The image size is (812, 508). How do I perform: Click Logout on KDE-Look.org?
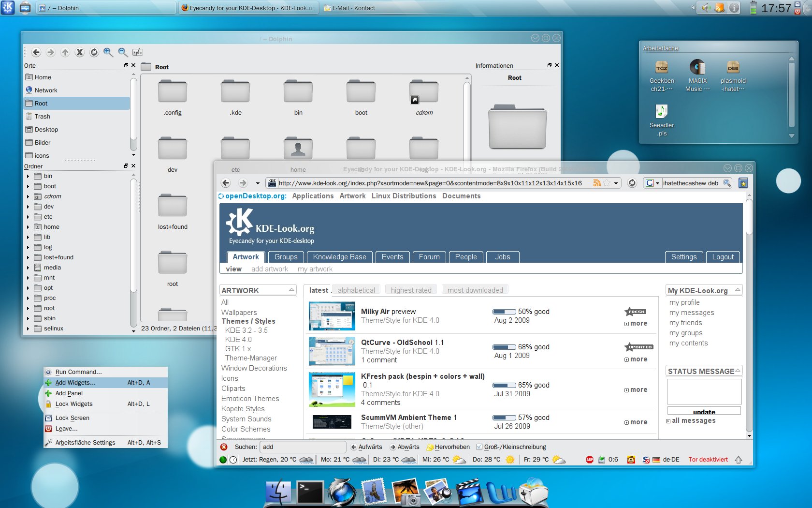(723, 257)
